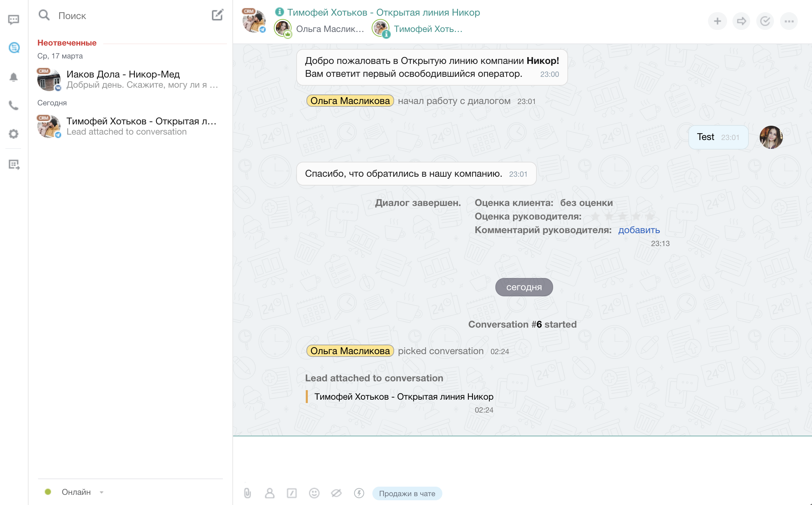Image resolution: width=812 pixels, height=505 pixels.
Task: Open the emoji smiley picker
Action: point(314,493)
